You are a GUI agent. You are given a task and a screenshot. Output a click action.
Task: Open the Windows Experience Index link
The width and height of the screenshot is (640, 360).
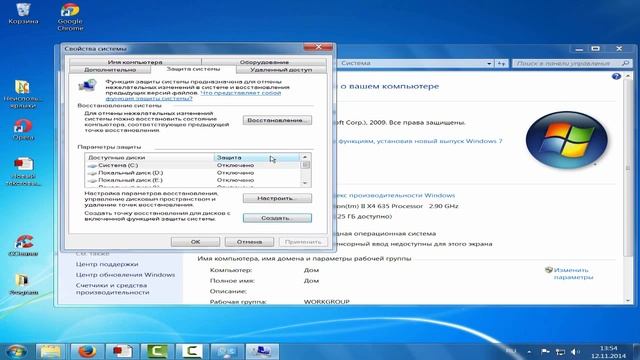tap(395, 196)
